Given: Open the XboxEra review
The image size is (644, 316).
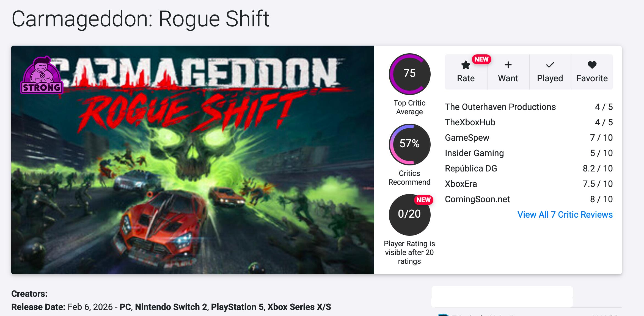Looking at the screenshot, I should [461, 184].
